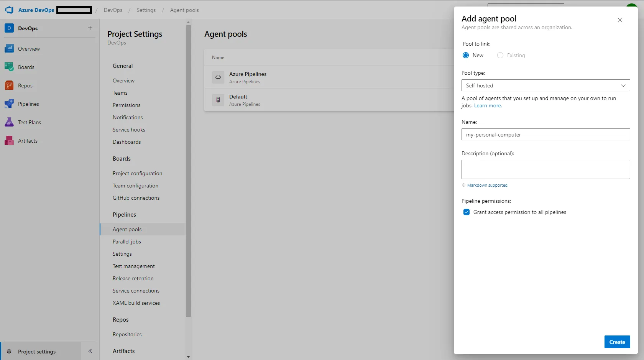Open XAML build services settings

136,303
